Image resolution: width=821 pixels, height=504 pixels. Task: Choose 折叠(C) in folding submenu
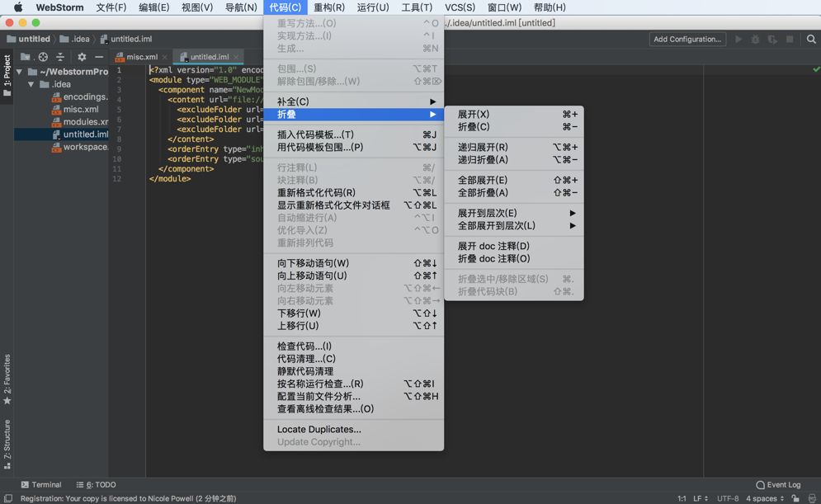pyautogui.click(x=514, y=127)
